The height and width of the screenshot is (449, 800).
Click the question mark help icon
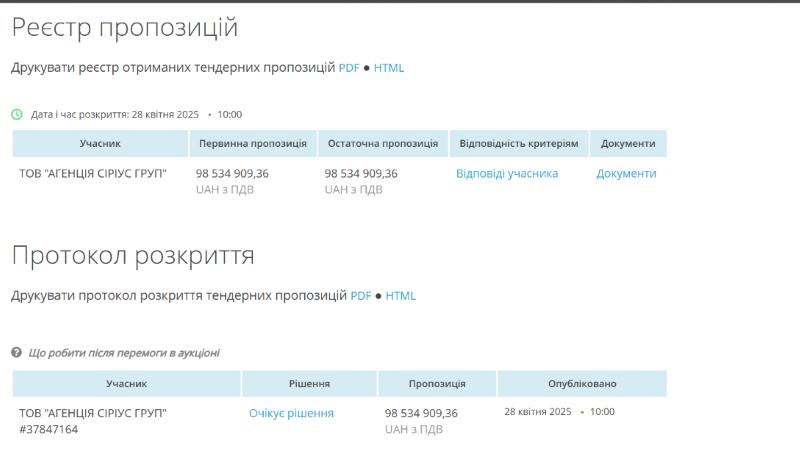(17, 353)
